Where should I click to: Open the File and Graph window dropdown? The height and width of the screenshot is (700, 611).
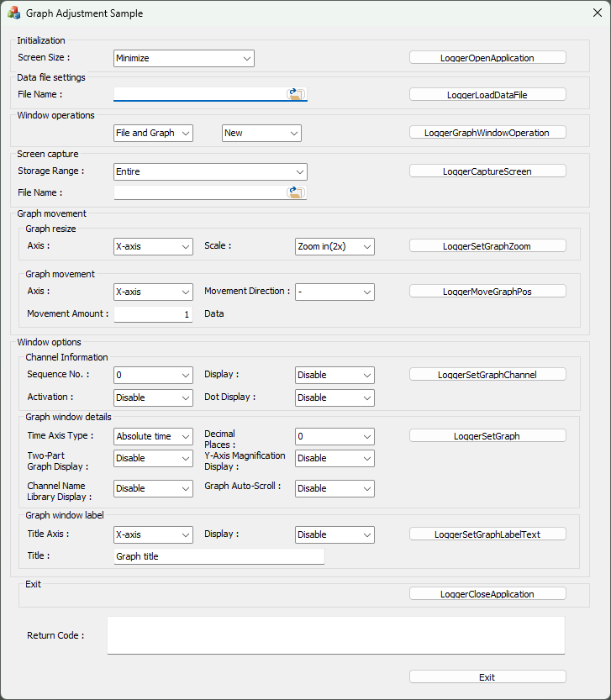(x=153, y=133)
